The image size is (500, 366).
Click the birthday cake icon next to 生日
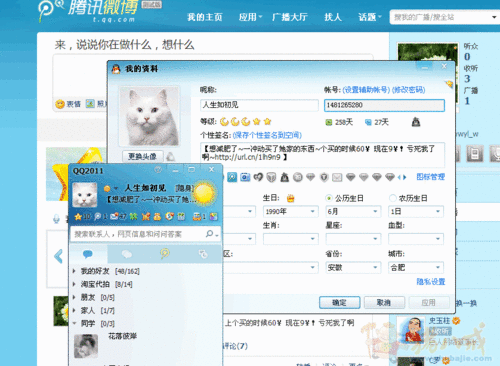(x=291, y=199)
